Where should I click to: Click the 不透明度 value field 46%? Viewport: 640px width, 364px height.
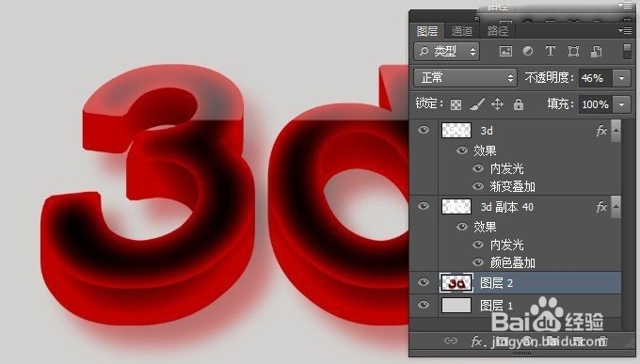point(596,78)
